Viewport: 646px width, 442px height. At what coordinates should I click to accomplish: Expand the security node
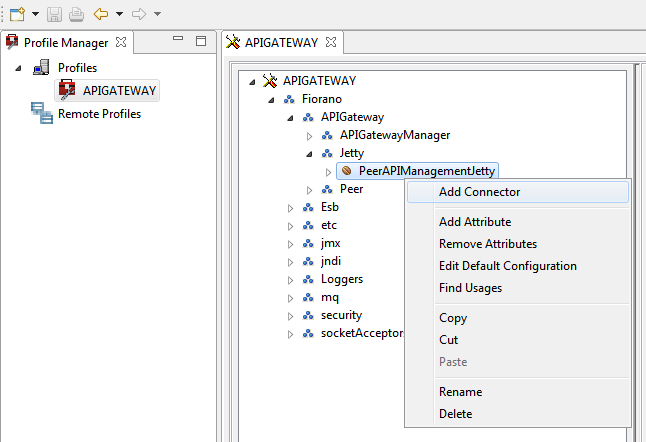(290, 316)
